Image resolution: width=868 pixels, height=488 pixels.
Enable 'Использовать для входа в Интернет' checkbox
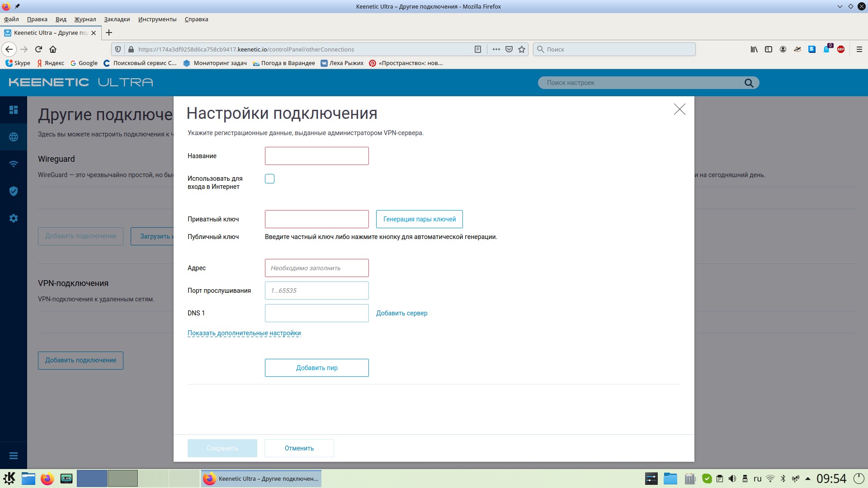(269, 178)
